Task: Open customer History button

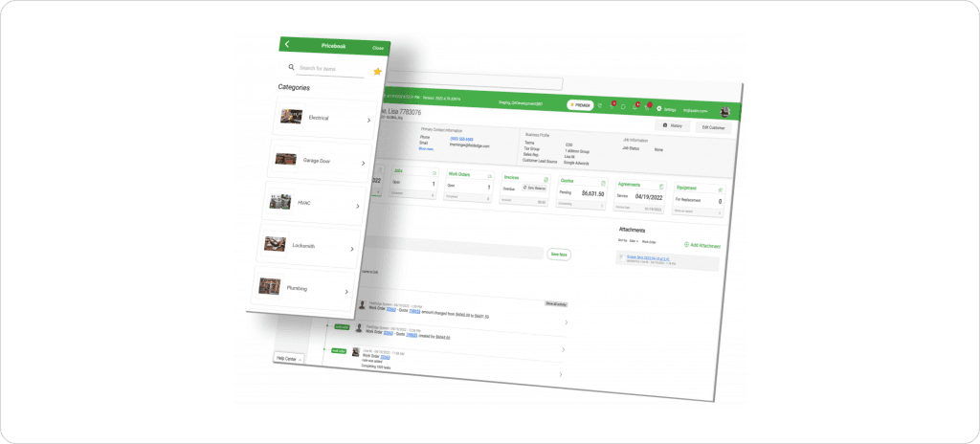Action: (672, 125)
